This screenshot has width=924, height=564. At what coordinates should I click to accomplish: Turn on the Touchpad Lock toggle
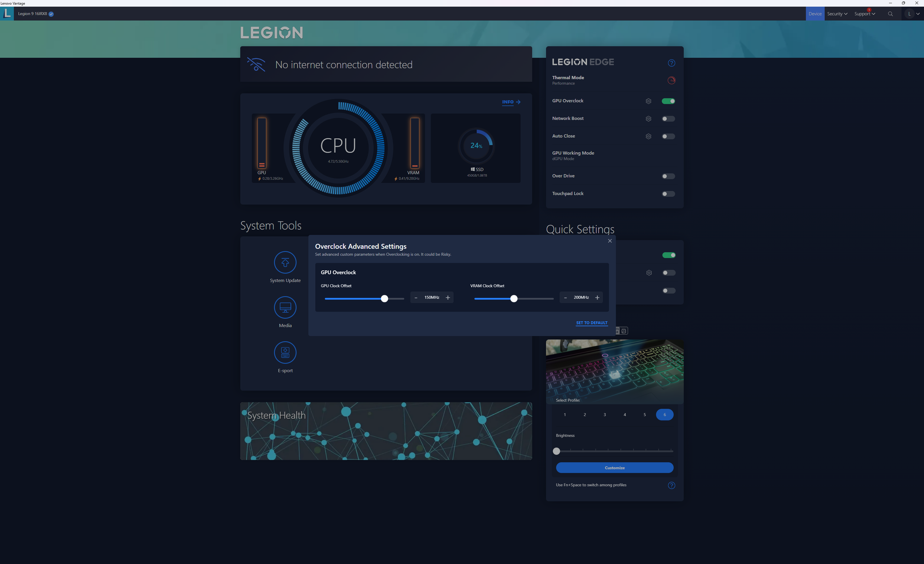(668, 194)
